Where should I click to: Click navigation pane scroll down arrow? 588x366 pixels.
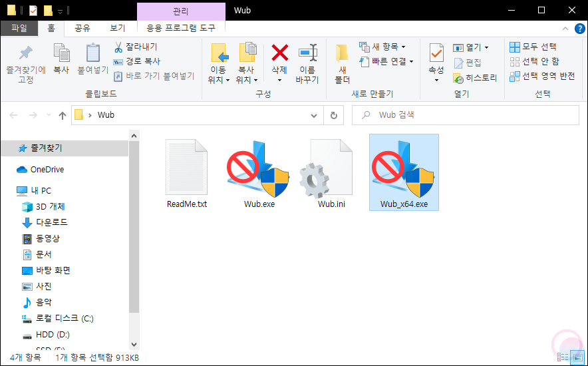point(134,344)
